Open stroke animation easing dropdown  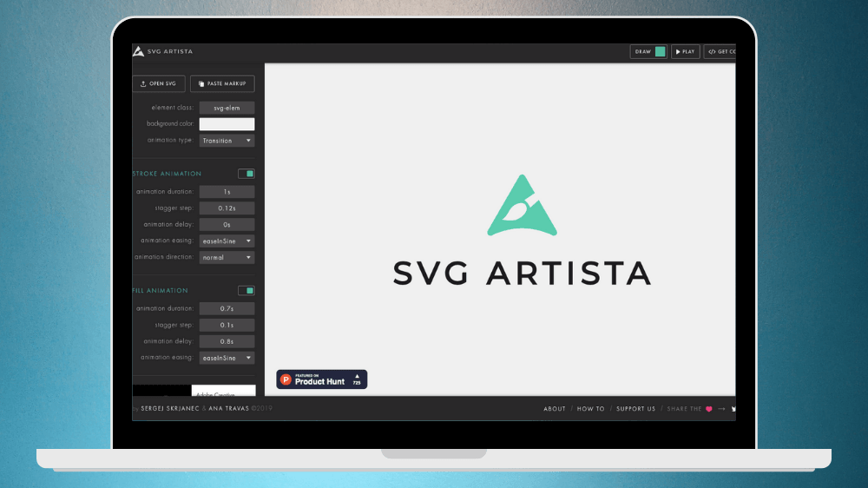[227, 241]
